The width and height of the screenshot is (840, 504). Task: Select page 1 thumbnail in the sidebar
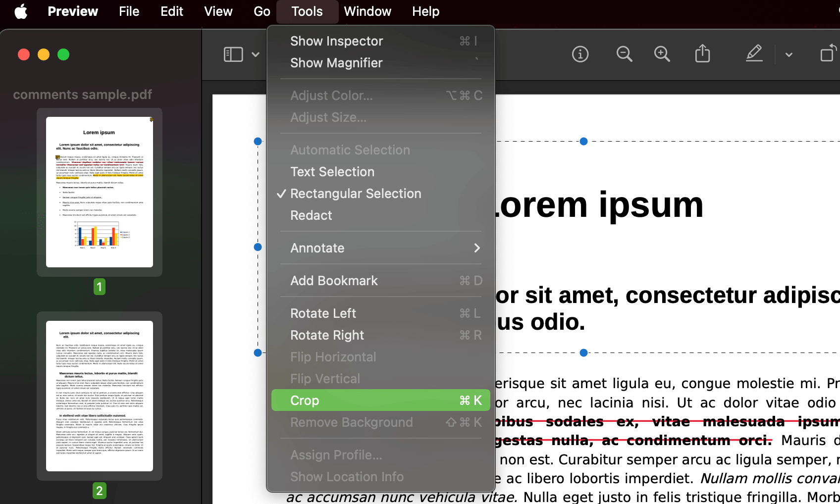coord(100,192)
